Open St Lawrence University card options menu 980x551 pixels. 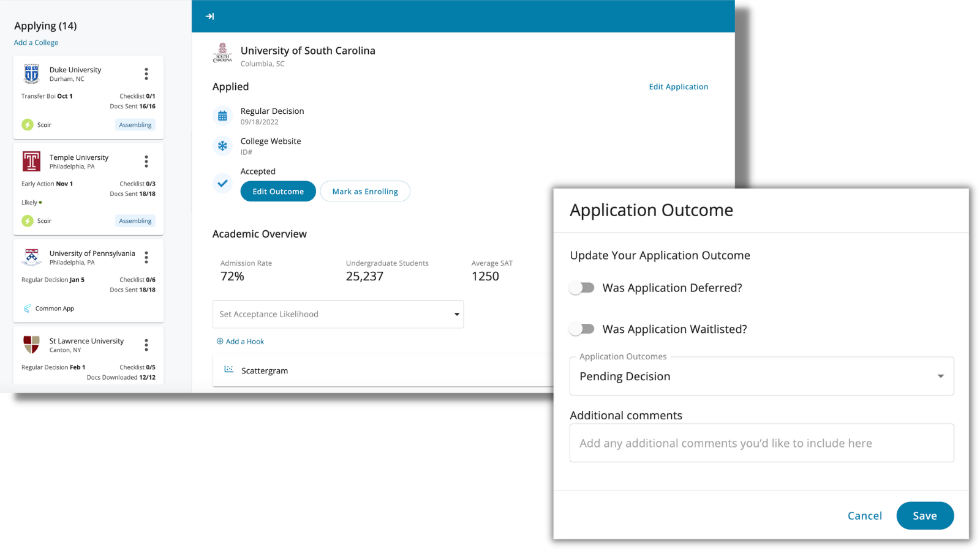[146, 345]
